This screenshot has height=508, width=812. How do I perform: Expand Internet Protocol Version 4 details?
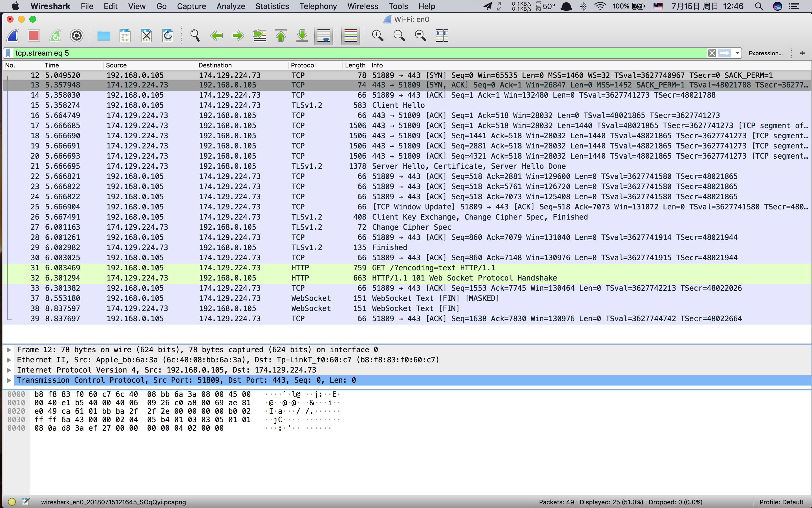click(x=9, y=370)
